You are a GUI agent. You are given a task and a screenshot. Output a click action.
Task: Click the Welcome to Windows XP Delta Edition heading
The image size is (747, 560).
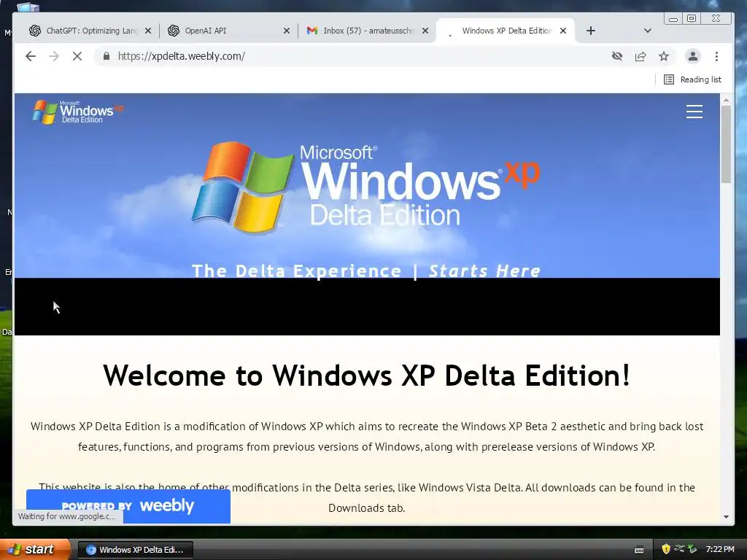click(367, 376)
